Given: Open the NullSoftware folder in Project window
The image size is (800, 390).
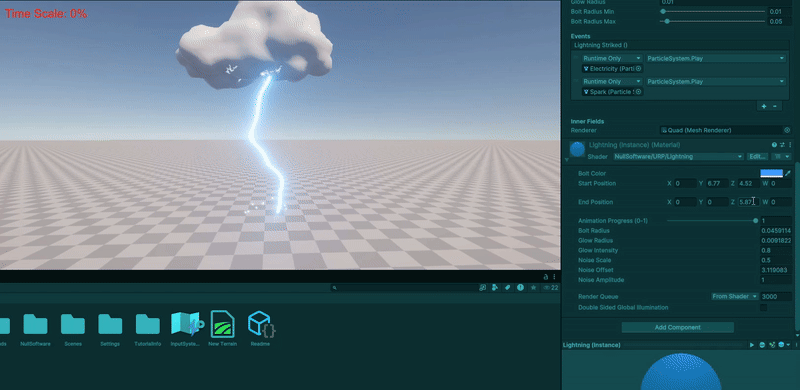Looking at the screenshot, I should 35,329.
